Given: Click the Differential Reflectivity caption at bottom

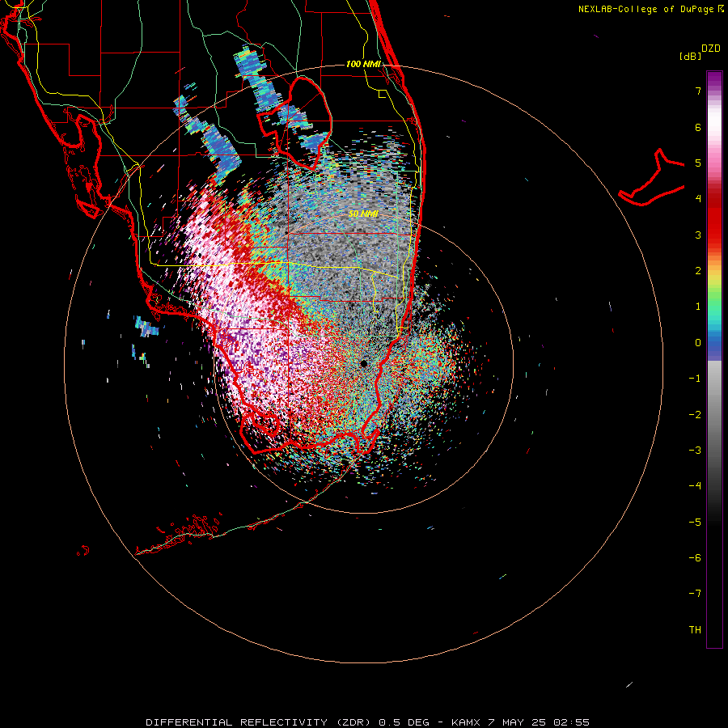Looking at the screenshot, I should [367, 722].
